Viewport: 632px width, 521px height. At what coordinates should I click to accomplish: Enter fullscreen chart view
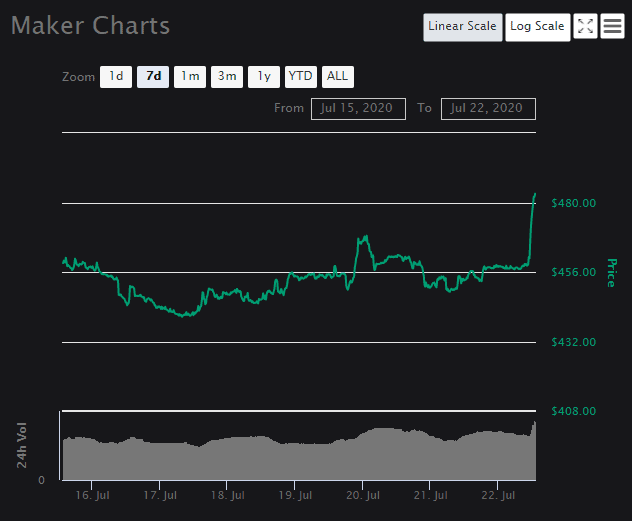pyautogui.click(x=586, y=27)
